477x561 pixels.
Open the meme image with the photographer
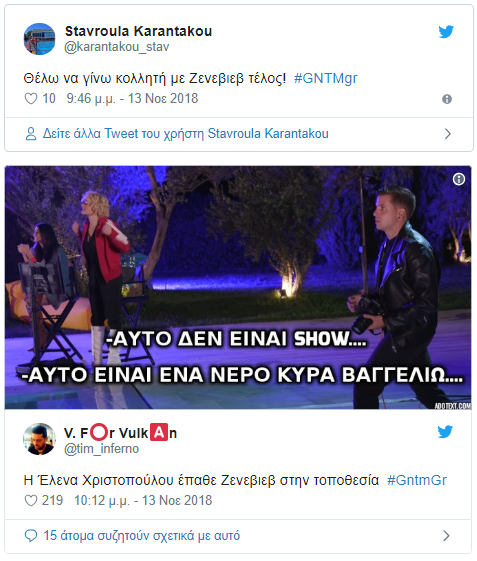(x=238, y=288)
